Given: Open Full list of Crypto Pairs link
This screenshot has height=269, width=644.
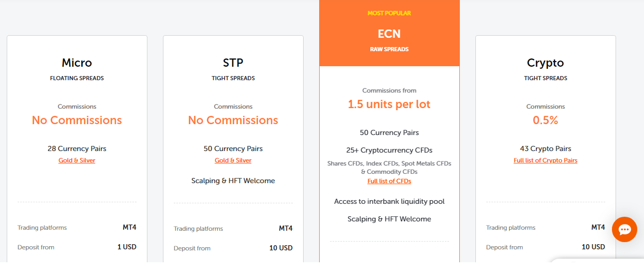Looking at the screenshot, I should coord(545,160).
